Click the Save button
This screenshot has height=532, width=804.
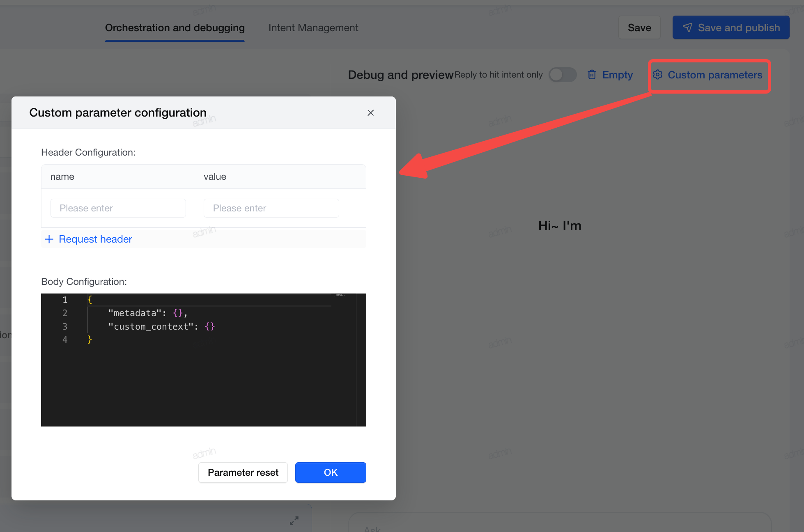point(639,28)
